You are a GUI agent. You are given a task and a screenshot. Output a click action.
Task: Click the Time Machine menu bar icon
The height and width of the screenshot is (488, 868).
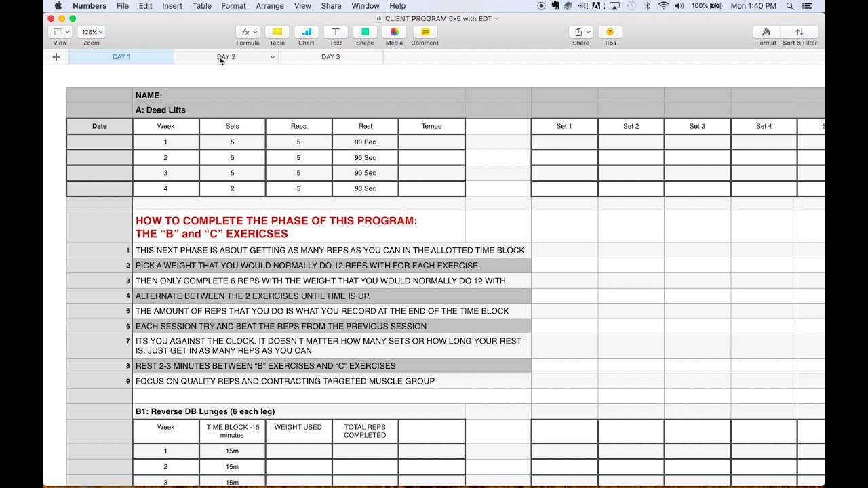pyautogui.click(x=631, y=6)
